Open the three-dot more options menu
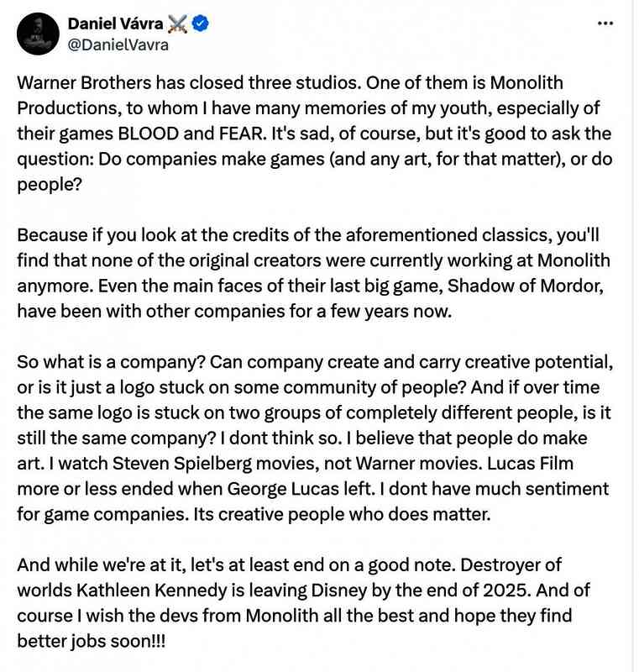The height and width of the screenshot is (672, 639). tap(605, 24)
